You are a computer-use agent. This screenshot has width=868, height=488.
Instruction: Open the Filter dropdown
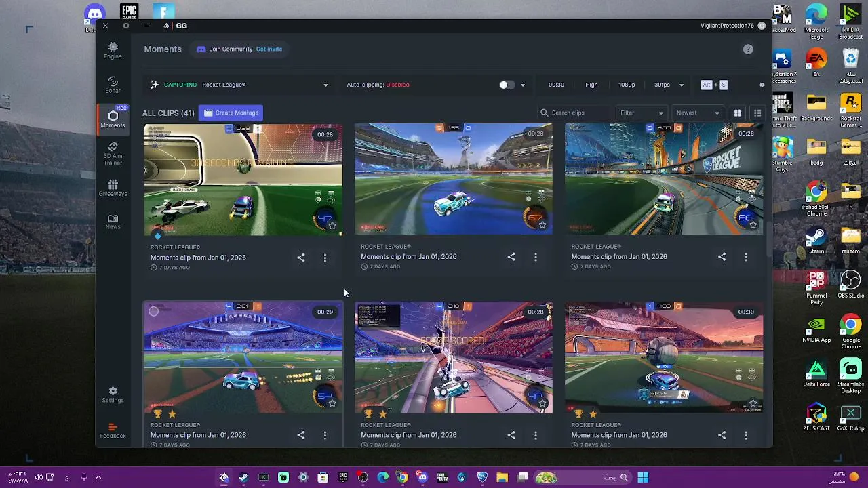click(641, 113)
